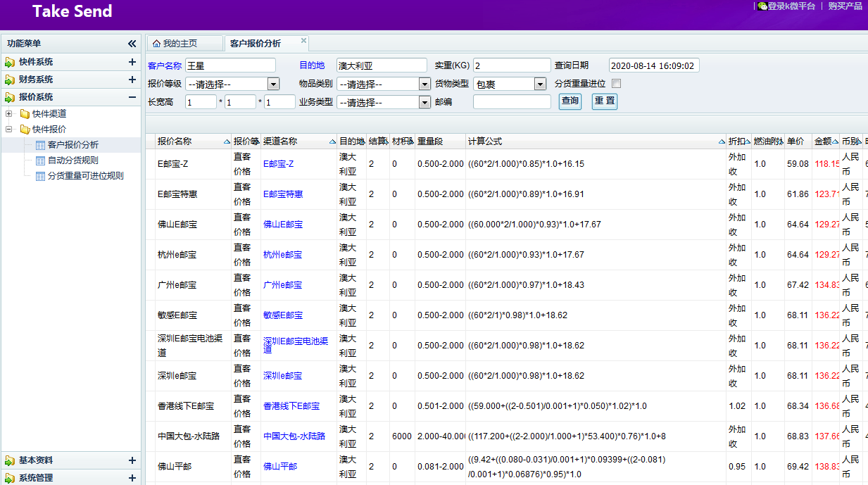
Task: Click the 邮编 input field
Action: 512,102
